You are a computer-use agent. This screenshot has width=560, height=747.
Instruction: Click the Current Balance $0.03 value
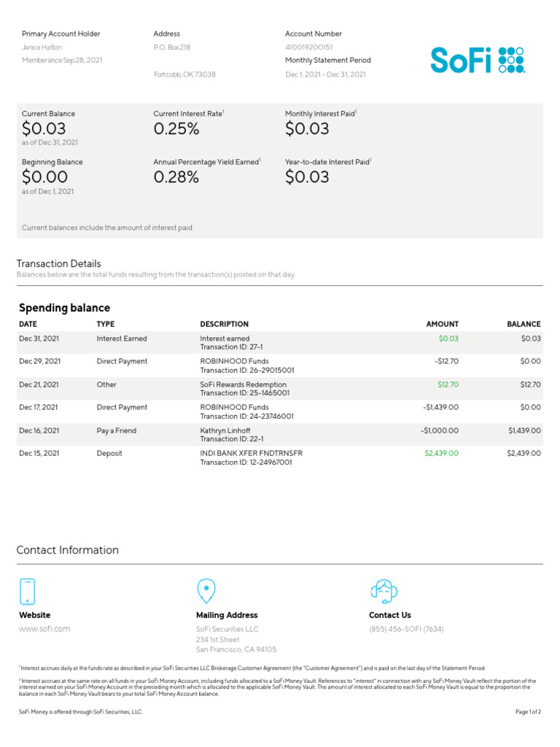(44, 128)
